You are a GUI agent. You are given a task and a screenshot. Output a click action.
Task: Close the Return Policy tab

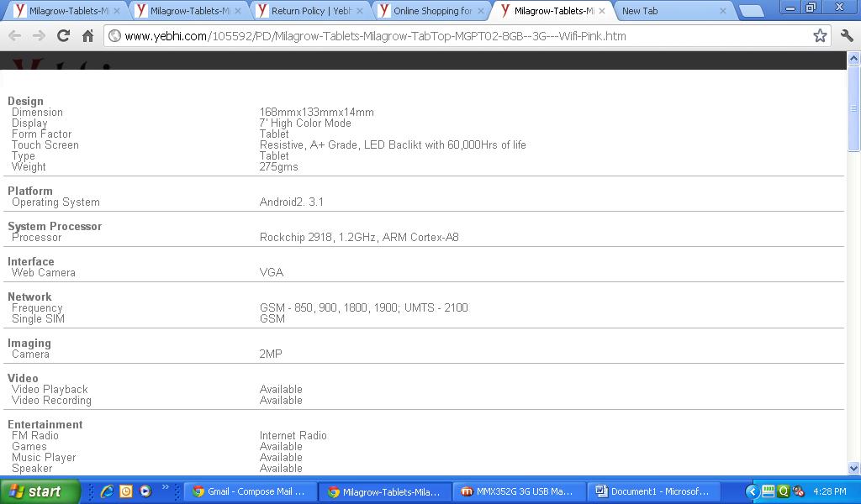pos(360,11)
